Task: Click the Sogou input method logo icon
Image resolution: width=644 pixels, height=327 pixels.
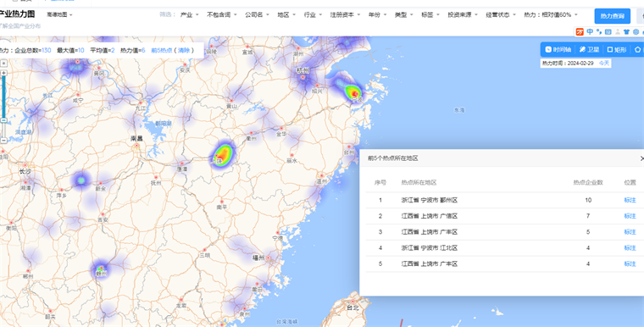Action: tap(580, 31)
